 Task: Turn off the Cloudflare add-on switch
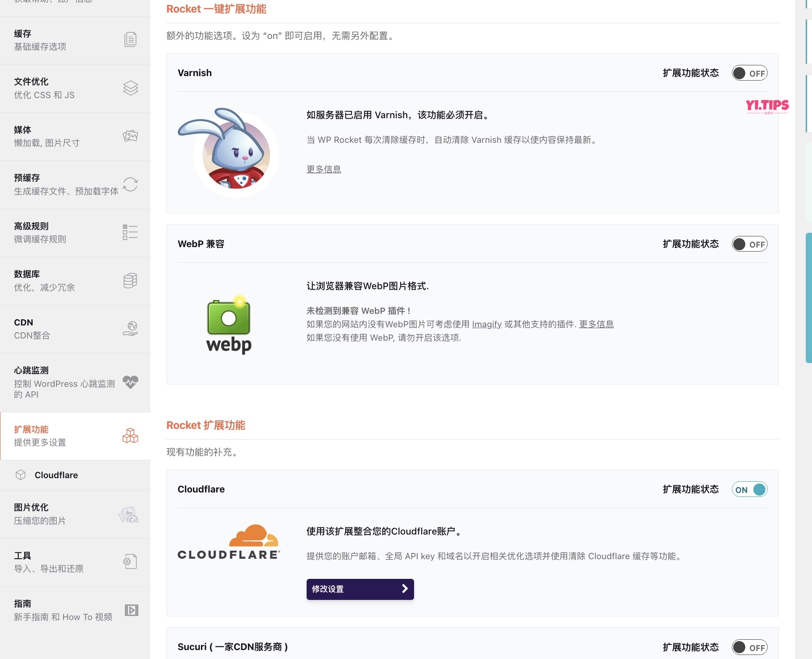749,489
